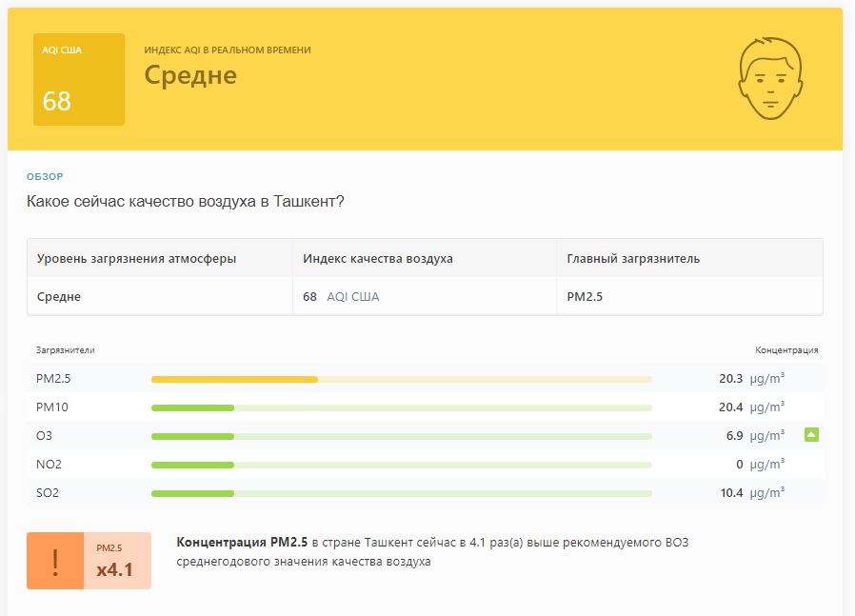
Task: Click the 'Уровень загрязнения атмосферы' column header
Action: tap(136, 258)
